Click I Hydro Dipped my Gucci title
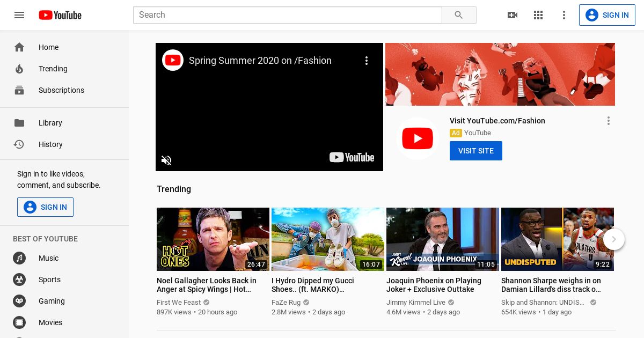The image size is (644, 338). click(313, 285)
